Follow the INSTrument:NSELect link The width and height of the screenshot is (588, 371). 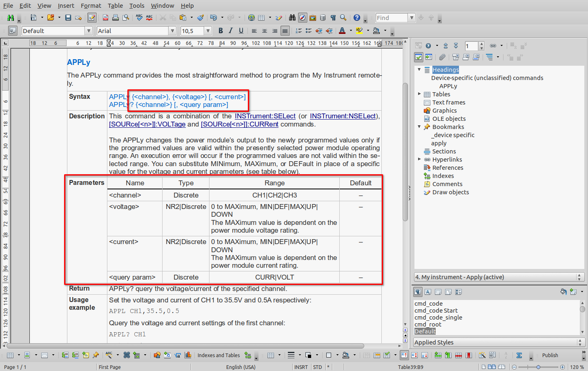(343, 116)
